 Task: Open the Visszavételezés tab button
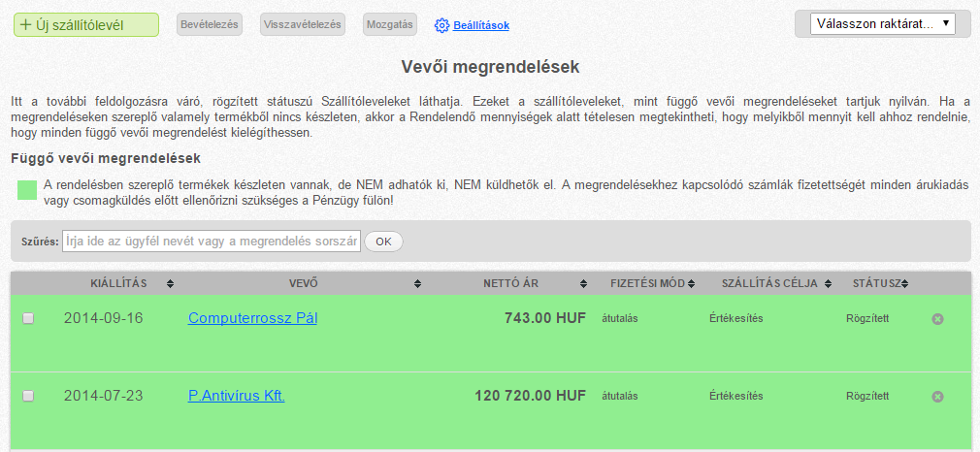point(303,25)
